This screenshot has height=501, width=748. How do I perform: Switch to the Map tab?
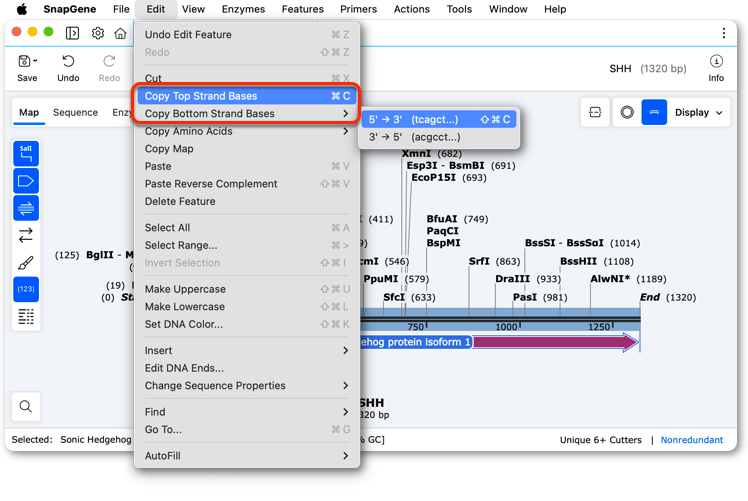click(x=29, y=113)
